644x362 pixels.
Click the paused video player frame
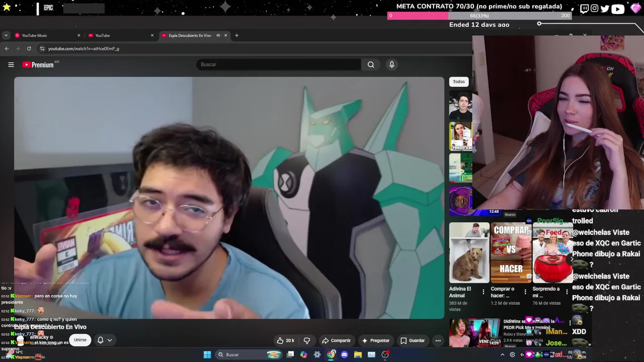pyautogui.click(x=229, y=198)
